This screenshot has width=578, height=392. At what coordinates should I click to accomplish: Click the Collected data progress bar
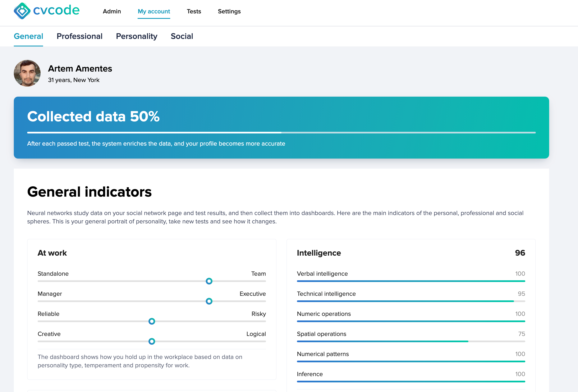pyautogui.click(x=281, y=133)
